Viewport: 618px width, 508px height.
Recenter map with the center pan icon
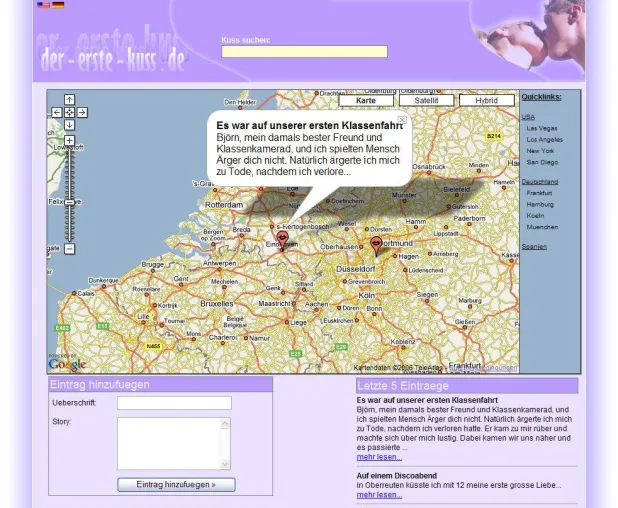(x=69, y=112)
